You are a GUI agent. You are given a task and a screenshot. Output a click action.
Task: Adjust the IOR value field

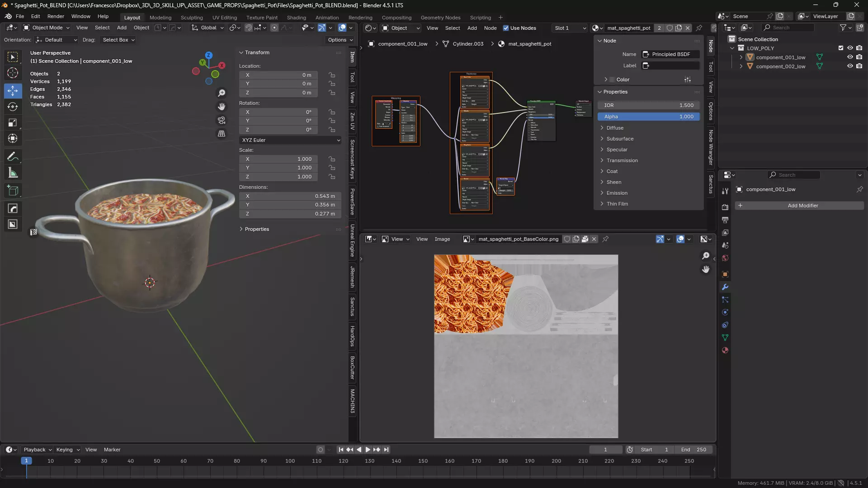[x=648, y=105]
